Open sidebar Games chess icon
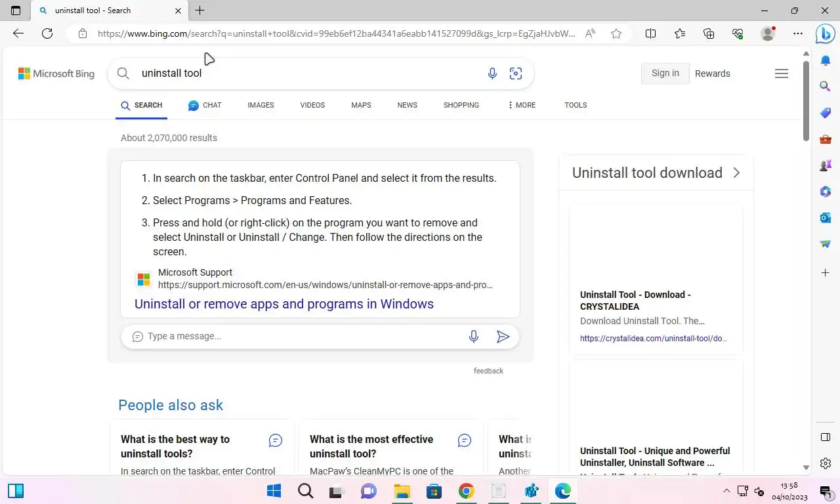Screen dimensions: 840x504 point(826,165)
